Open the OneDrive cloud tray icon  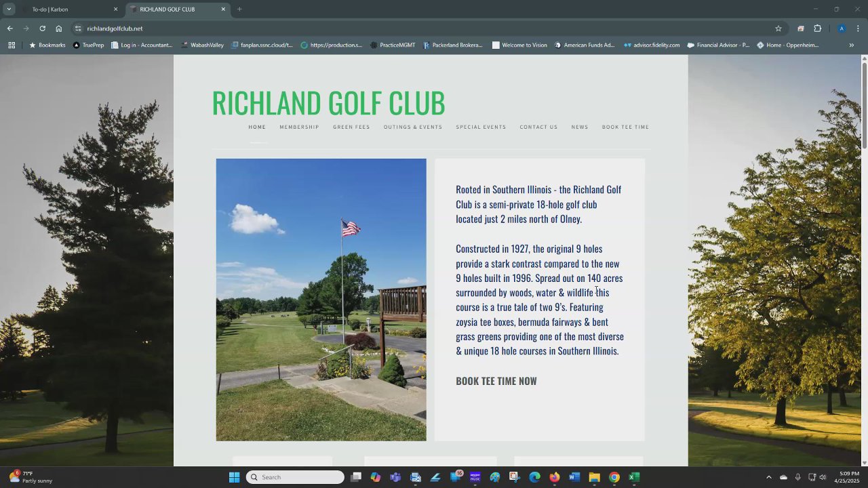tap(783, 477)
